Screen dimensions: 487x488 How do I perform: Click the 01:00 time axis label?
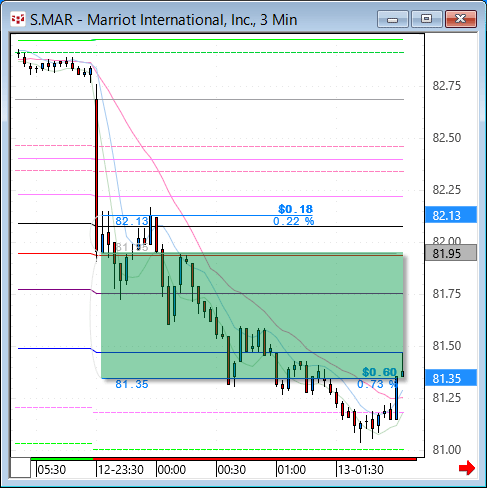tap(292, 469)
